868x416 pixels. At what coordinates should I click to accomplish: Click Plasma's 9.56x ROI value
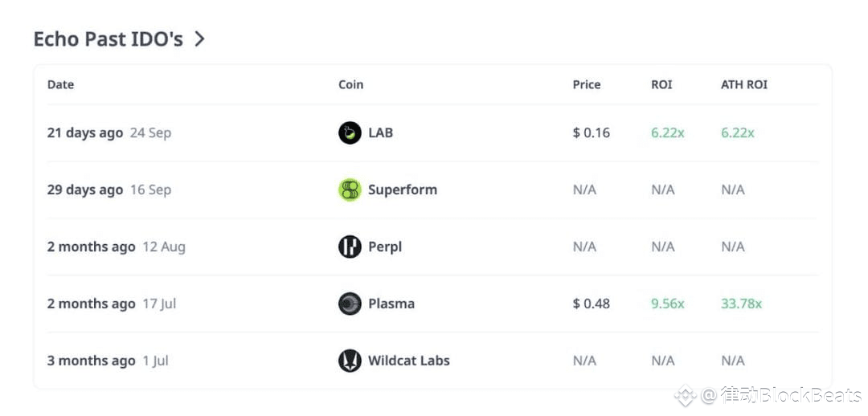[x=668, y=304]
